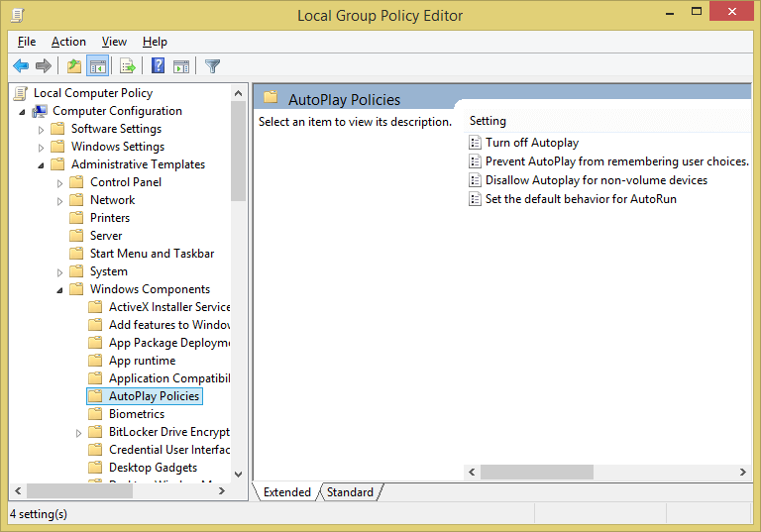Image resolution: width=761 pixels, height=532 pixels.
Task: Click icon beside Set the default behavior for AutoRun
Action: tap(476, 199)
